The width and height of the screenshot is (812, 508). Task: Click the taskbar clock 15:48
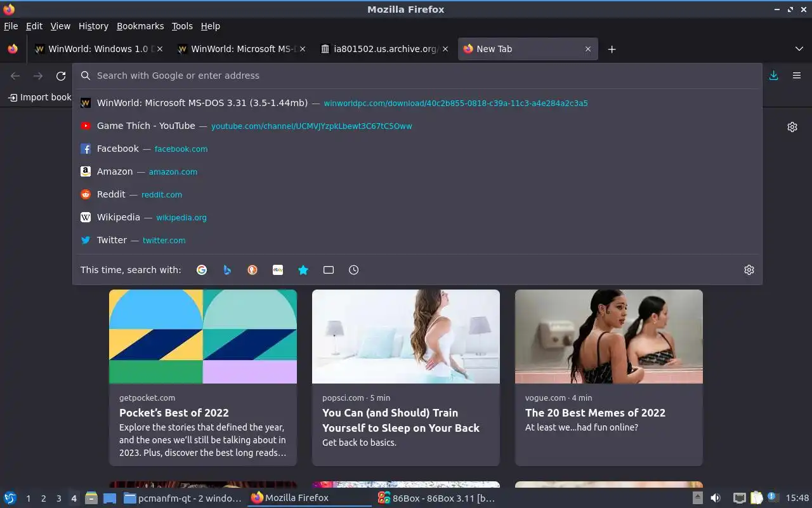coord(797,498)
